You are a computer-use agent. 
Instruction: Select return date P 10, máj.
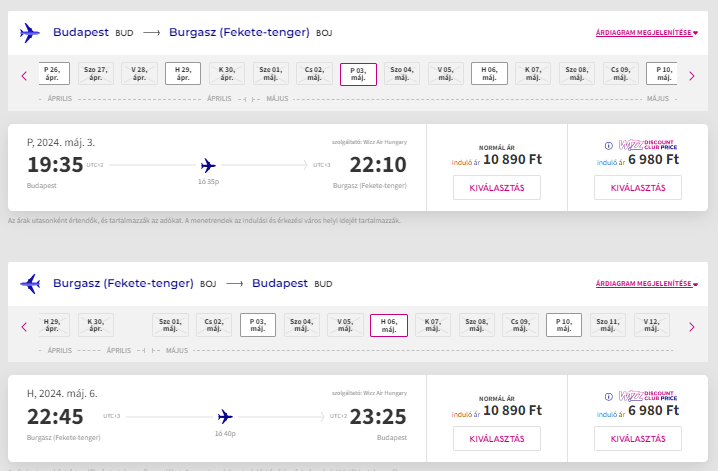tap(563, 325)
